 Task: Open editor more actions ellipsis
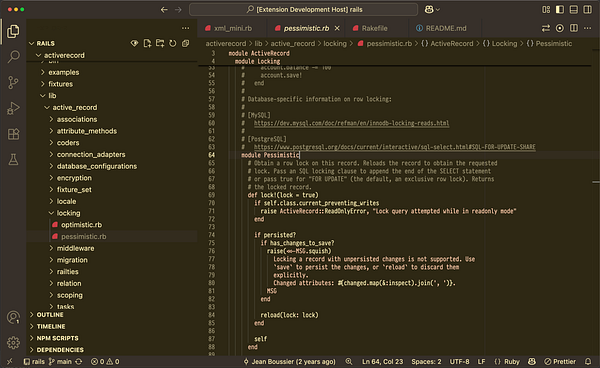tap(587, 28)
